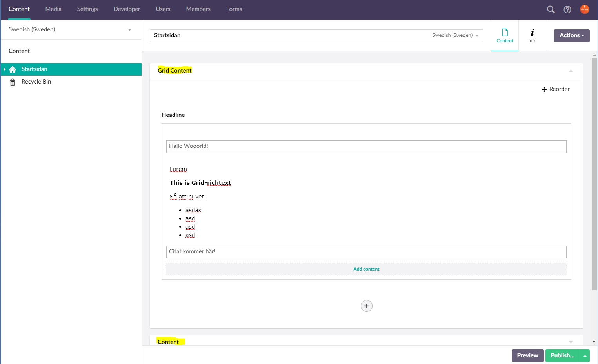Select the Content document icon tab
Screen dimensions: 598x364
click(x=505, y=35)
